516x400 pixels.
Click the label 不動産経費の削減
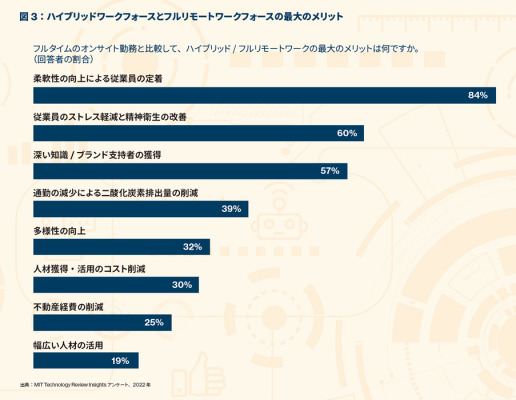click(x=68, y=307)
